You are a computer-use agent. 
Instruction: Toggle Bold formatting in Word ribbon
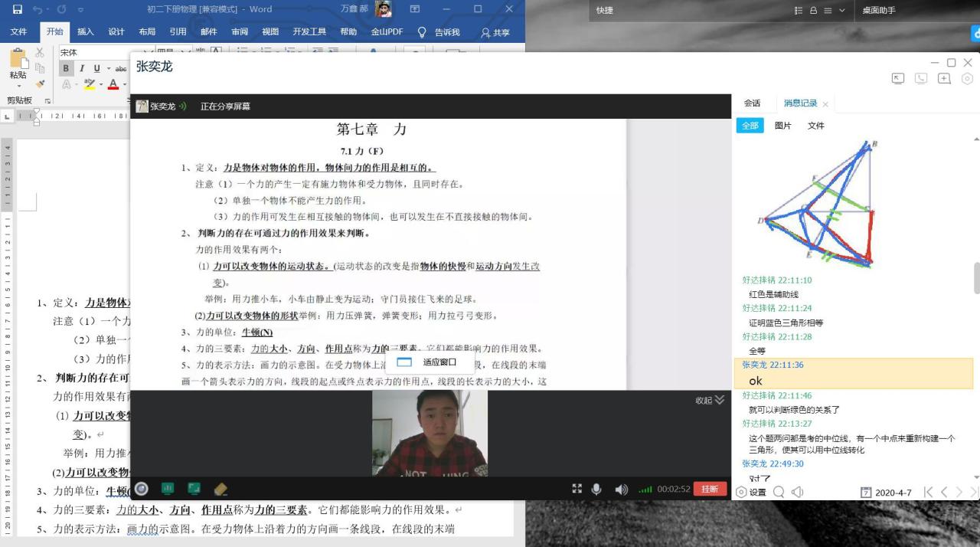[67, 68]
